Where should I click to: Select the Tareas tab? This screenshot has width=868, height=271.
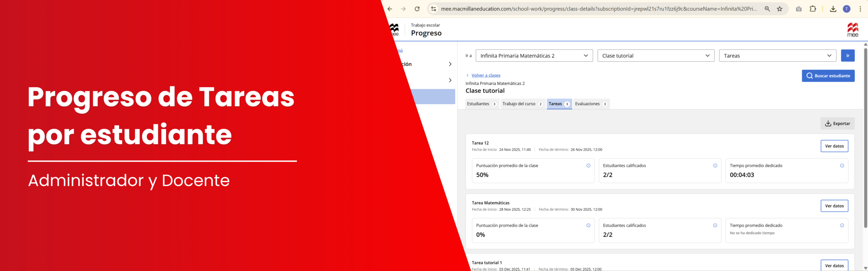pyautogui.click(x=559, y=104)
